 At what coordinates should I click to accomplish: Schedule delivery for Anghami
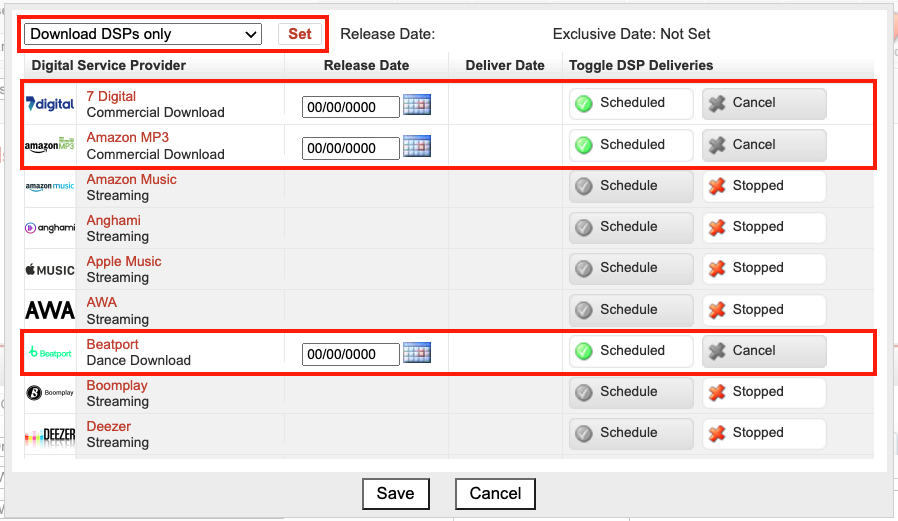[x=631, y=227]
